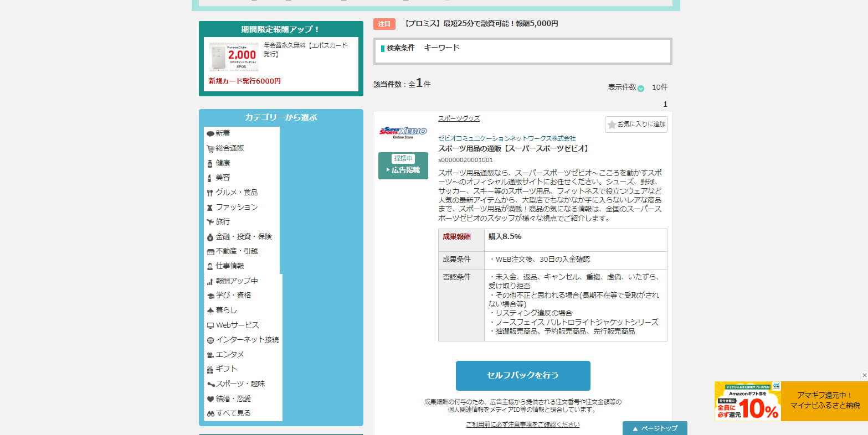Click the ページトップ button
Viewport: 868px width, 435px height.
(655, 428)
